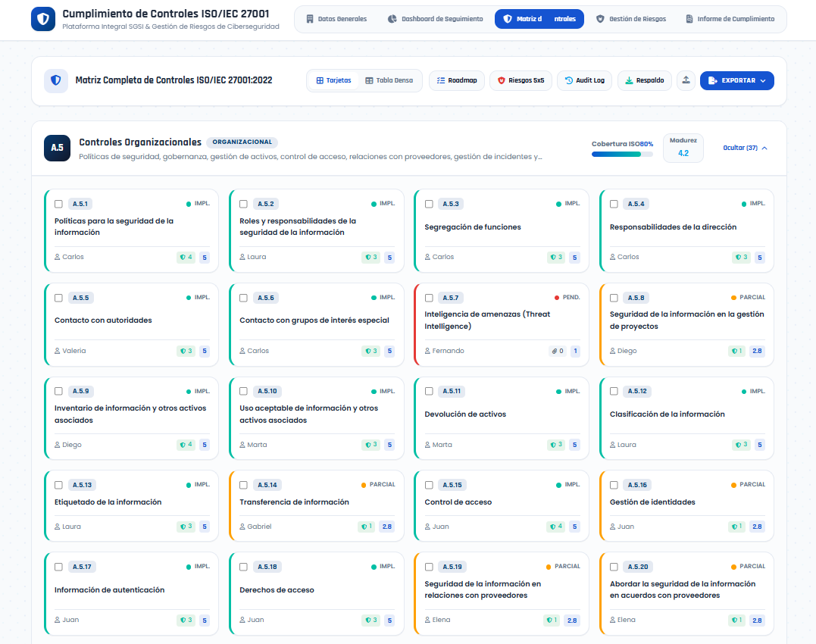Click maturity score 5 on A.5.12 card

pos(760,445)
